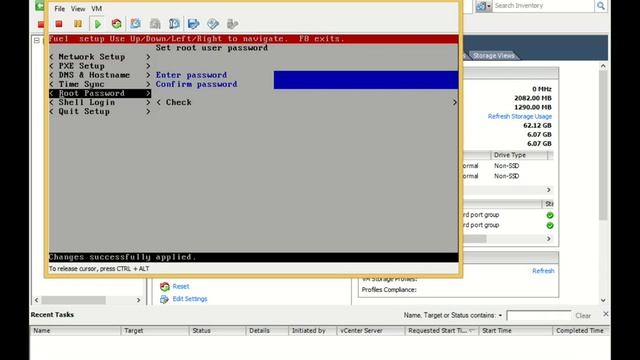Open the View menu in console window
640x360 pixels.
[x=78, y=9]
